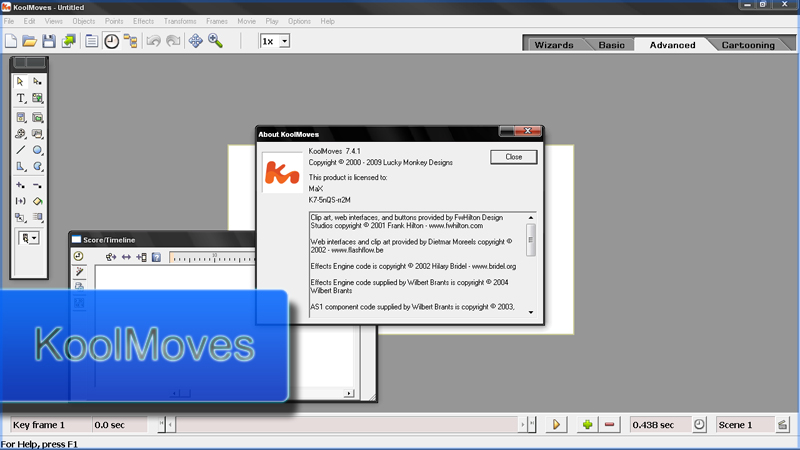Create a new movie with the blank page icon
800x450 pixels.
pyautogui.click(x=11, y=41)
